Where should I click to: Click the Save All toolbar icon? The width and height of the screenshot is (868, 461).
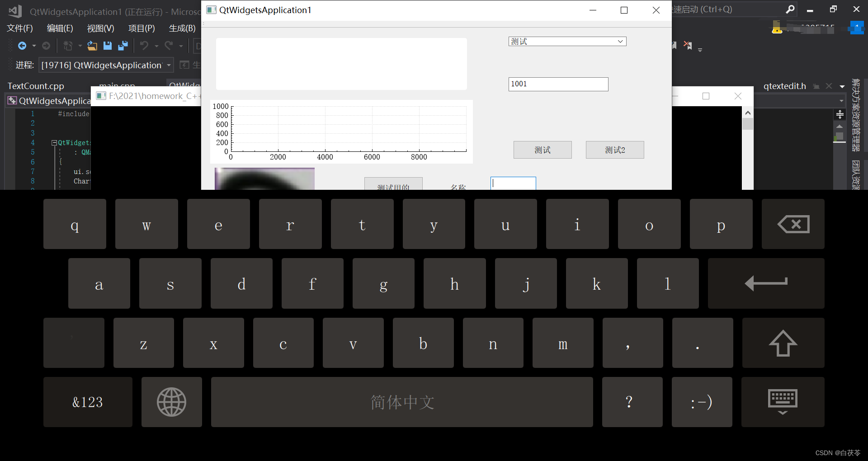point(123,45)
